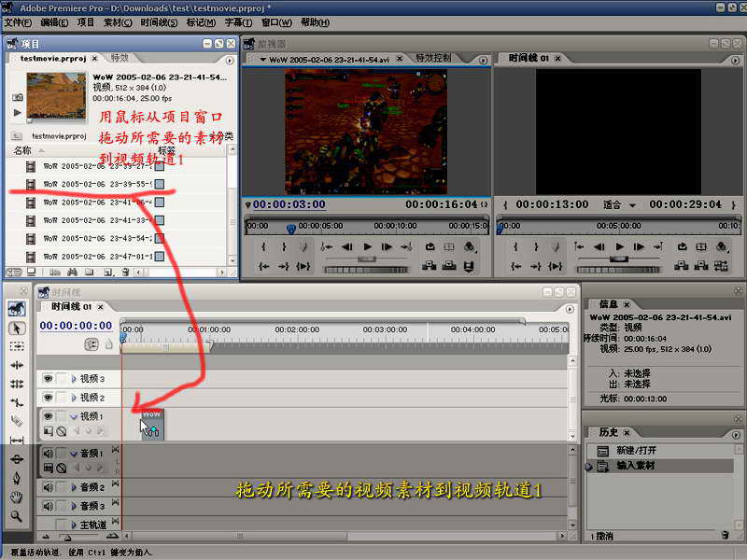
Task: Toggle loop playback in the program monitor
Action: click(x=683, y=246)
